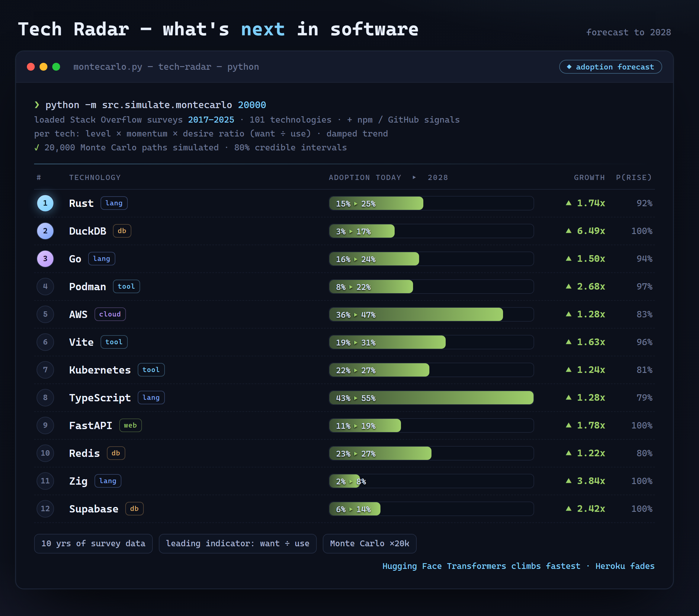Click the rank 12 badge for Supabase

click(x=45, y=509)
